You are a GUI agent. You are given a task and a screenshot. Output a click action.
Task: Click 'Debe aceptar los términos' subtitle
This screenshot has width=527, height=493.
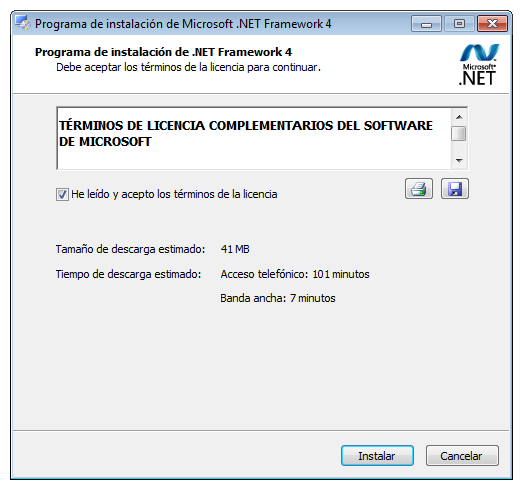(x=188, y=67)
